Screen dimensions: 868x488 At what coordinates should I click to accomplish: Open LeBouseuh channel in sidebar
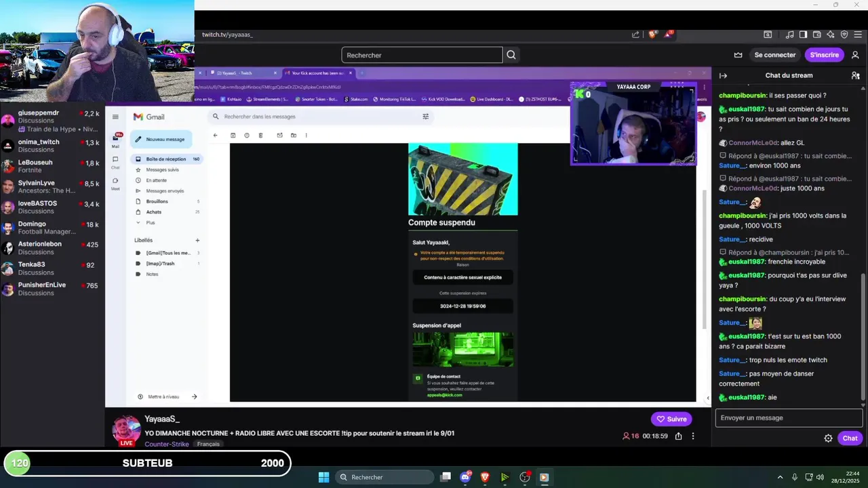click(52, 166)
